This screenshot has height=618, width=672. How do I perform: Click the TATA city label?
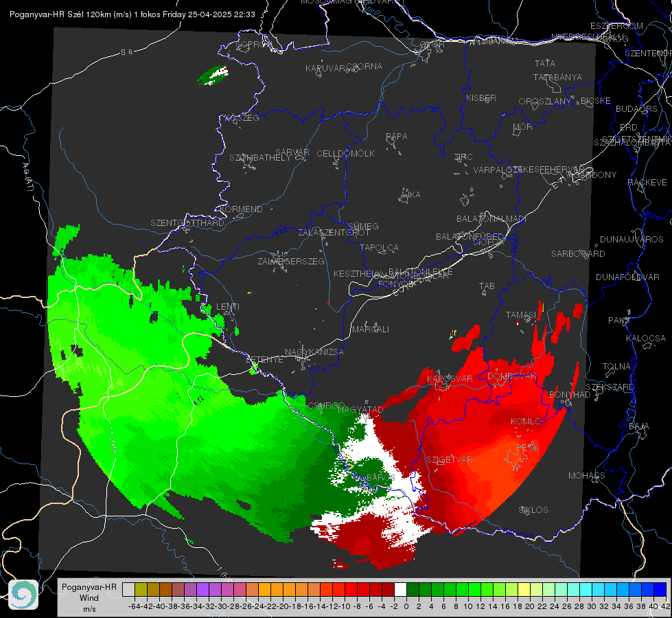(x=545, y=63)
